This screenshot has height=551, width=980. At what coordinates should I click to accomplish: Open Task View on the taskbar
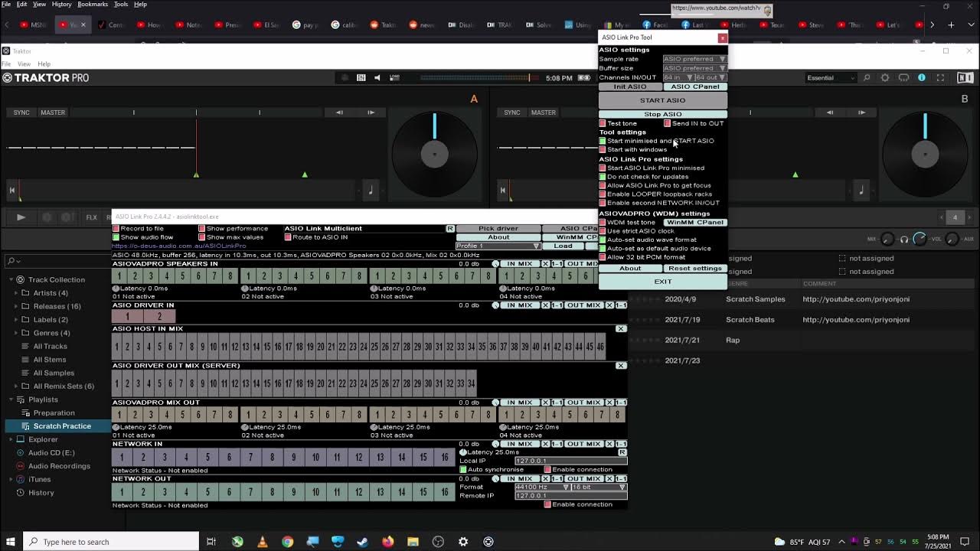[x=211, y=542]
